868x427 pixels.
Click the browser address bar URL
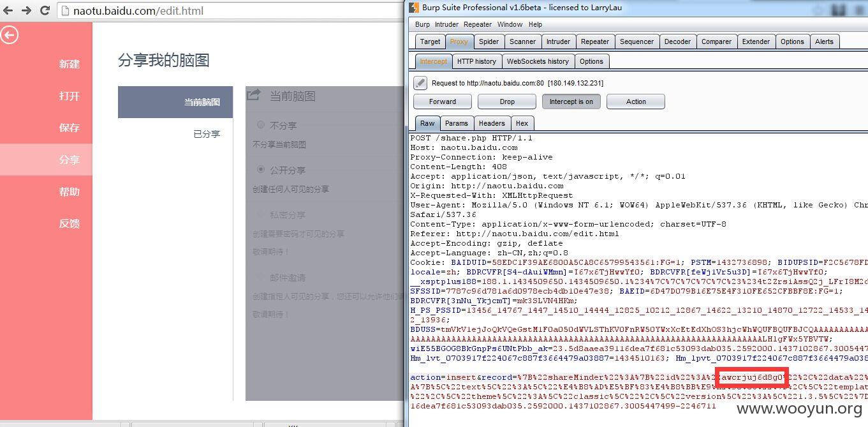pyautogui.click(x=138, y=11)
